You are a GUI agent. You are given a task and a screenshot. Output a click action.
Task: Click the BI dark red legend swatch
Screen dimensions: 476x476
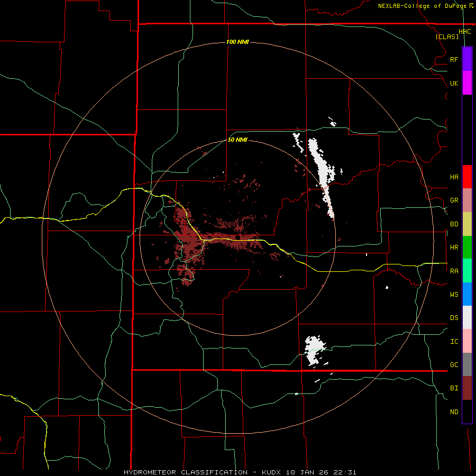[467, 388]
